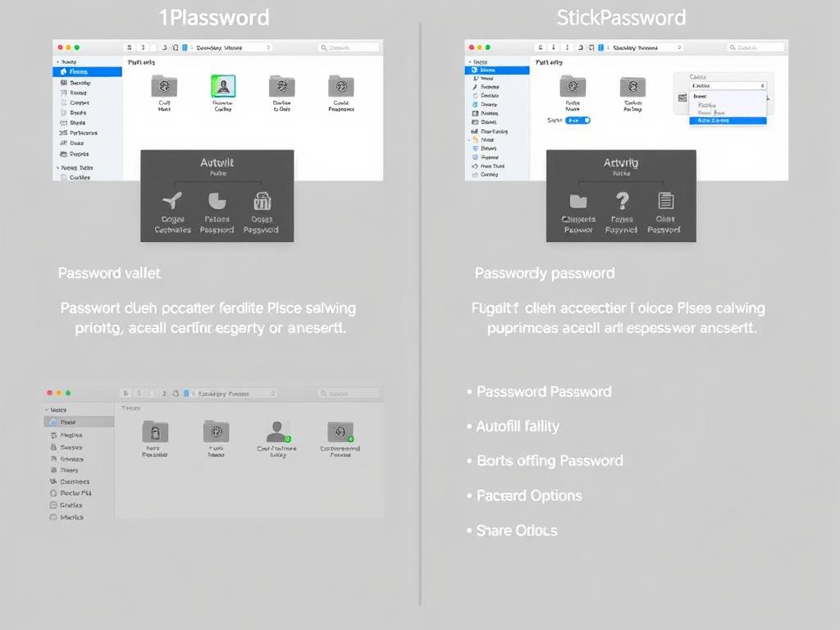Viewport: 840px width, 630px height.
Task: Toggle the blue switch in StickPassword window
Action: (x=577, y=121)
